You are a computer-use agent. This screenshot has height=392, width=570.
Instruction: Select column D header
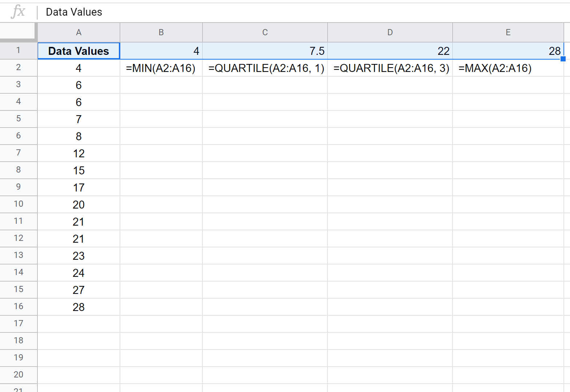click(x=390, y=32)
